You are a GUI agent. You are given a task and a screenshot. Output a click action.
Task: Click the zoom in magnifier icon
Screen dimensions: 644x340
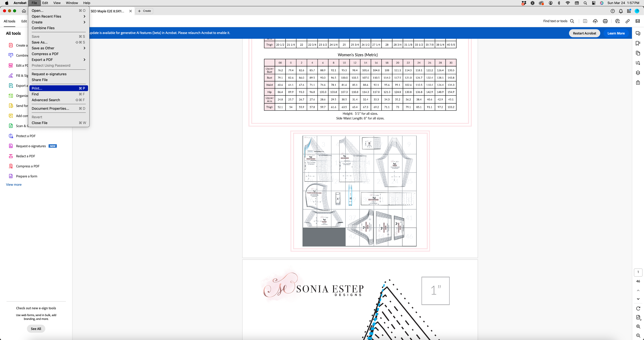tap(638, 327)
